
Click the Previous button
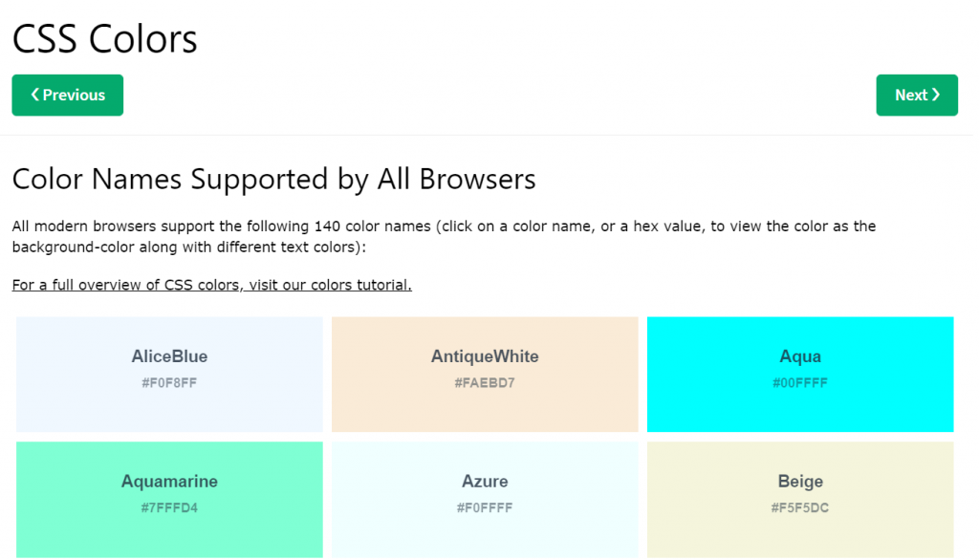pos(68,95)
